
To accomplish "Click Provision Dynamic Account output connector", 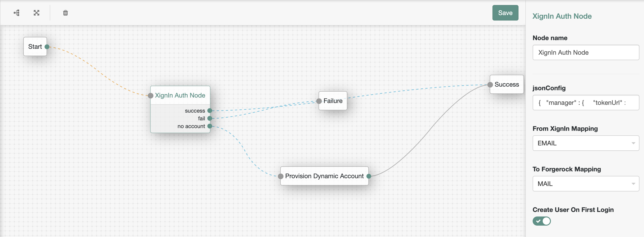I will point(369,176).
